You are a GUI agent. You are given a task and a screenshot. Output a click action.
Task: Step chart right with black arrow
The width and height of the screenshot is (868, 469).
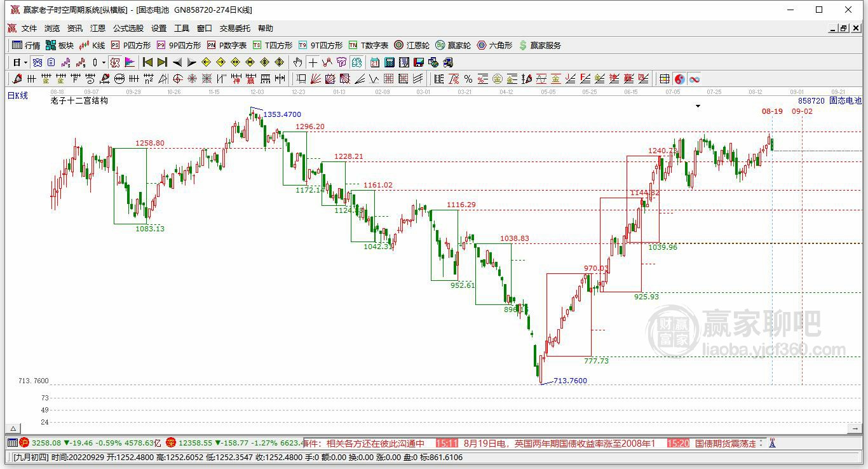[x=191, y=62]
